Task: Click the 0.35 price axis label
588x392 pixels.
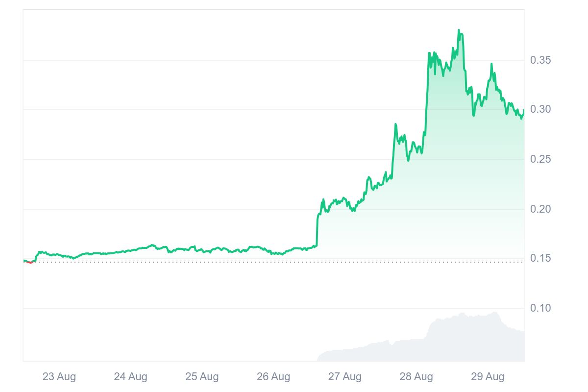Action: pyautogui.click(x=540, y=60)
